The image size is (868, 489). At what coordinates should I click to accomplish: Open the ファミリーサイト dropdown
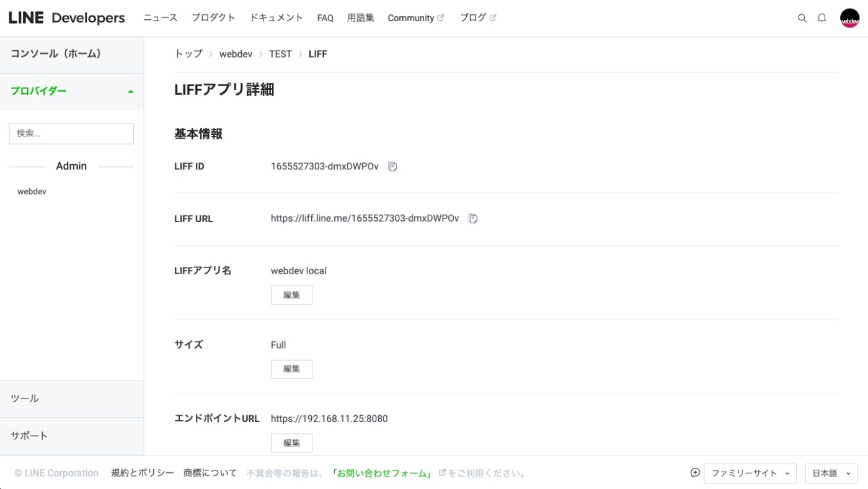[750, 473]
